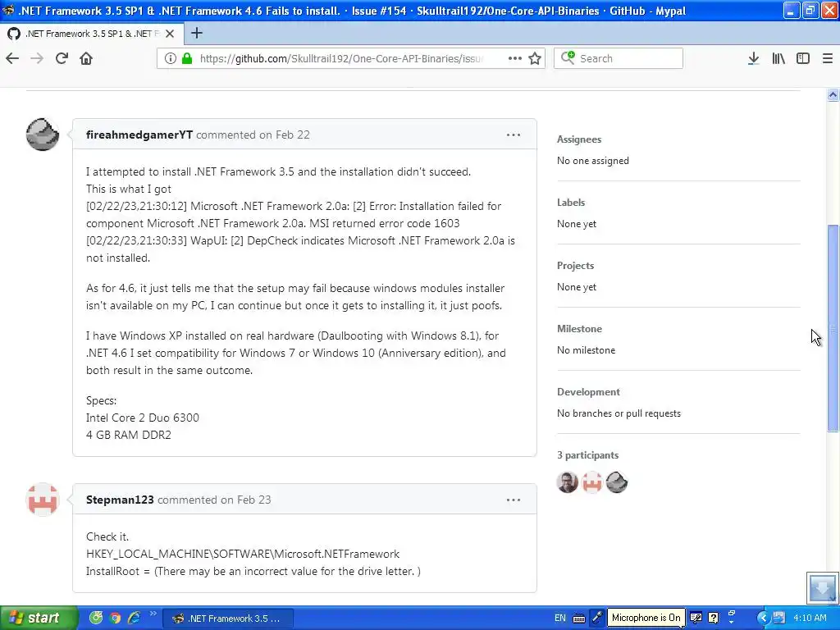
Task: Click Stepman123's avatar beside the second comment
Action: click(43, 500)
